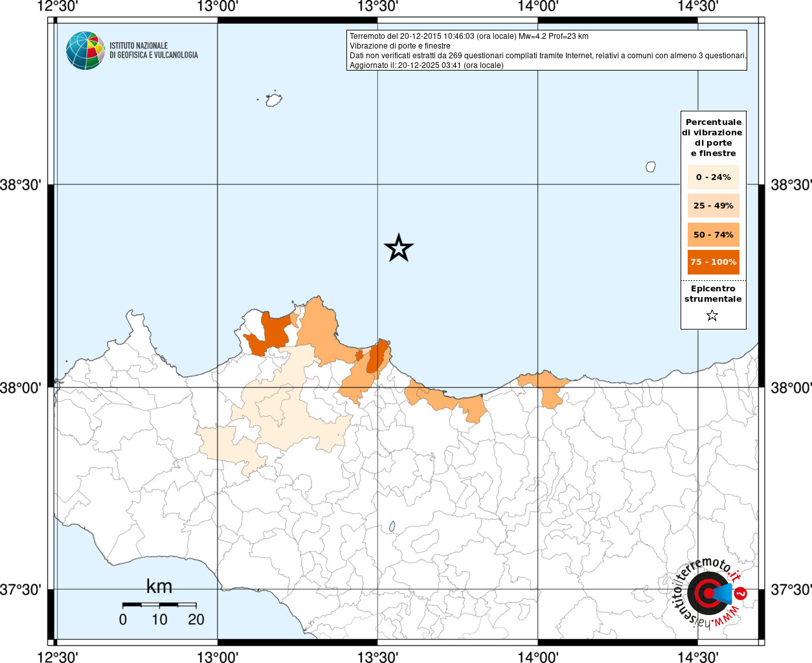Screen dimensions: 812x663
Task: Click the bottom axis label 13°00'
Action: (x=218, y=657)
